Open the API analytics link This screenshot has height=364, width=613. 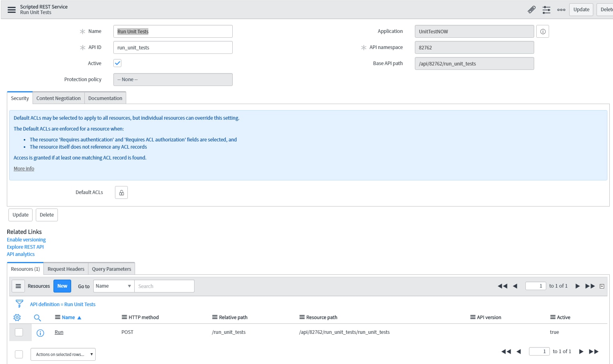(x=21, y=254)
